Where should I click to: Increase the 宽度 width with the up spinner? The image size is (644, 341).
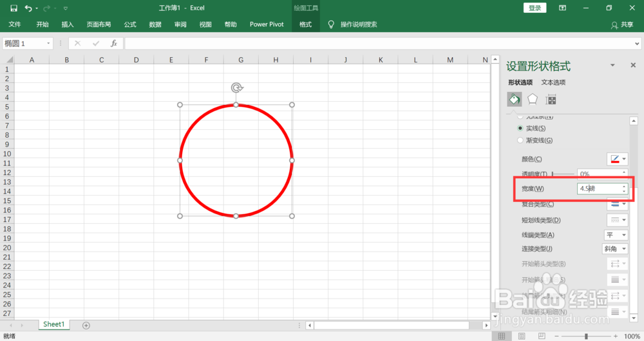[x=624, y=186]
